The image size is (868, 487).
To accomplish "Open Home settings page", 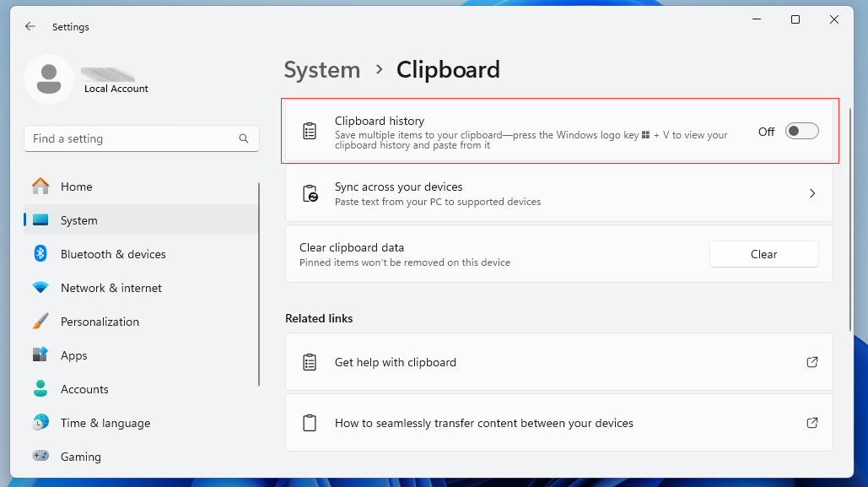I will click(141, 187).
